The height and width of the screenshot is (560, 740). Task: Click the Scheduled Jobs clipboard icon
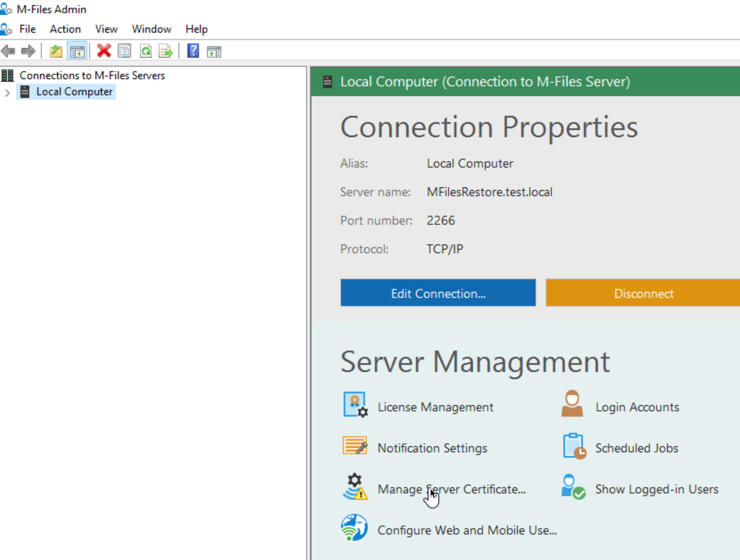tap(574, 446)
